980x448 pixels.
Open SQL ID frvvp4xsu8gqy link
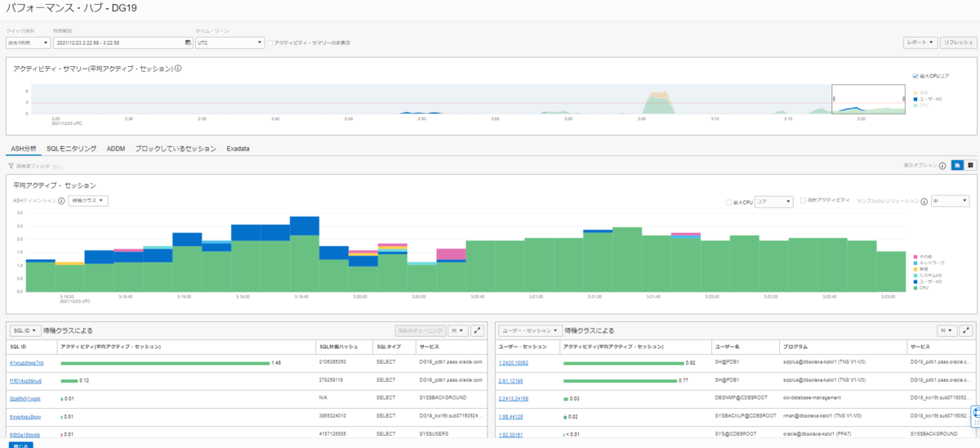click(x=26, y=416)
